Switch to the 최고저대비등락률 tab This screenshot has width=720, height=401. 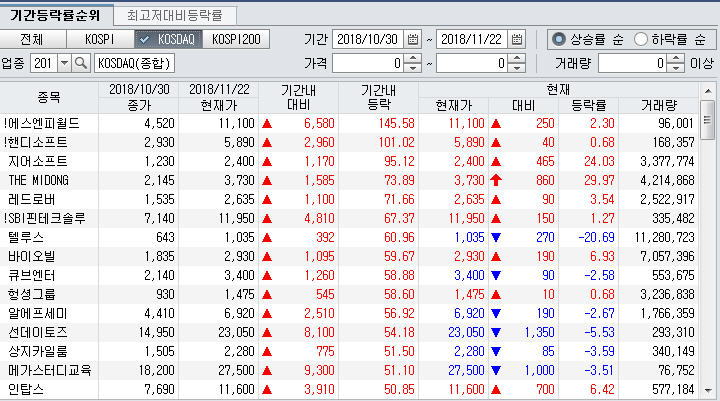point(175,16)
